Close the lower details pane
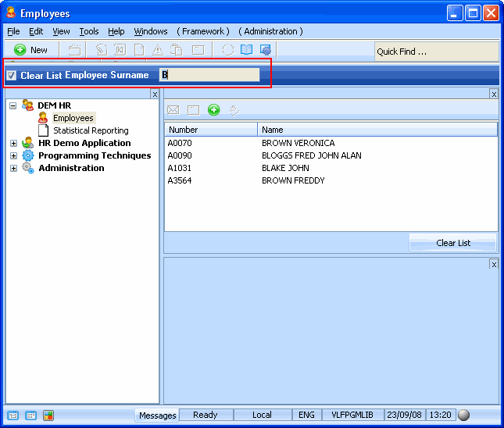Screen dimensions: 504x428 coord(494,265)
